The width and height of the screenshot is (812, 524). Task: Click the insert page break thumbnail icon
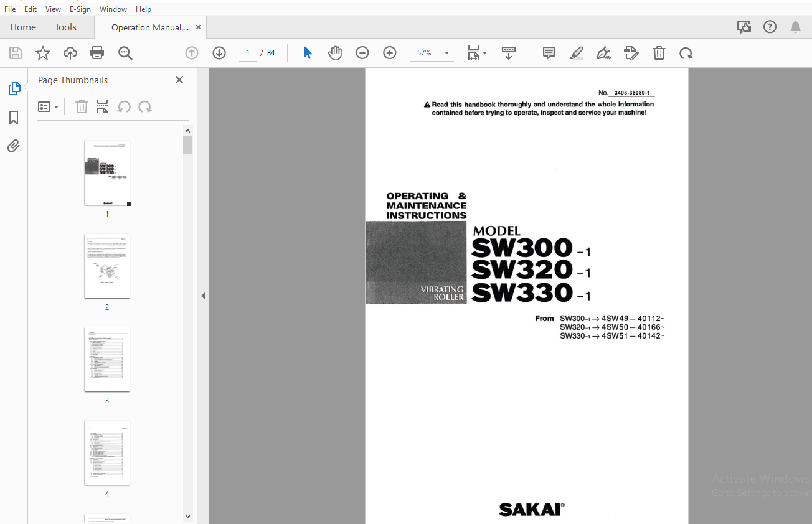coord(103,107)
